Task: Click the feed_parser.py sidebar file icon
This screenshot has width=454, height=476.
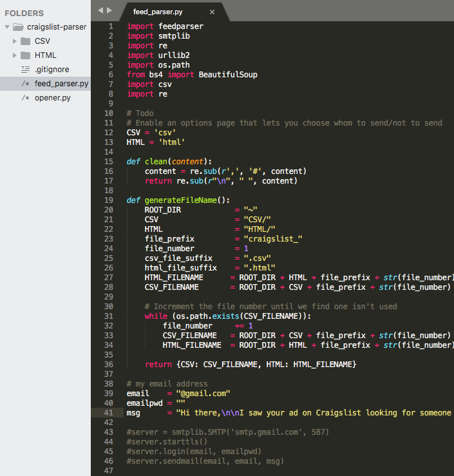Action: click(x=25, y=84)
